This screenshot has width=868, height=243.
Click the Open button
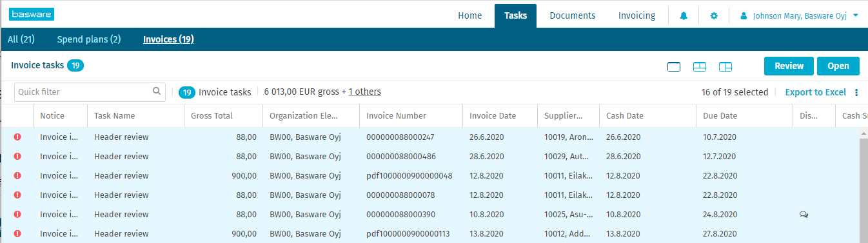pyautogui.click(x=838, y=66)
